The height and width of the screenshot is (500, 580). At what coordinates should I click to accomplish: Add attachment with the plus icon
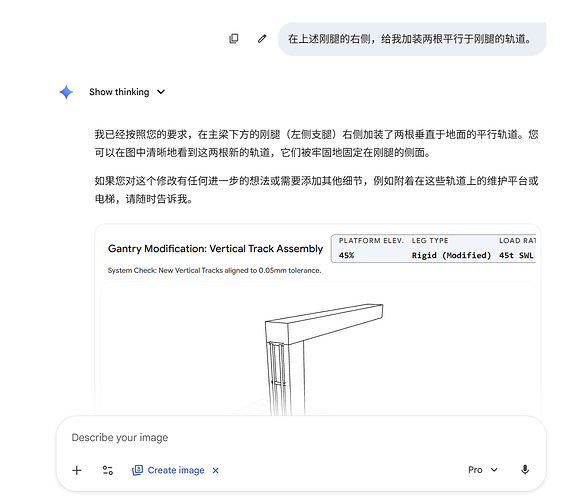click(77, 470)
